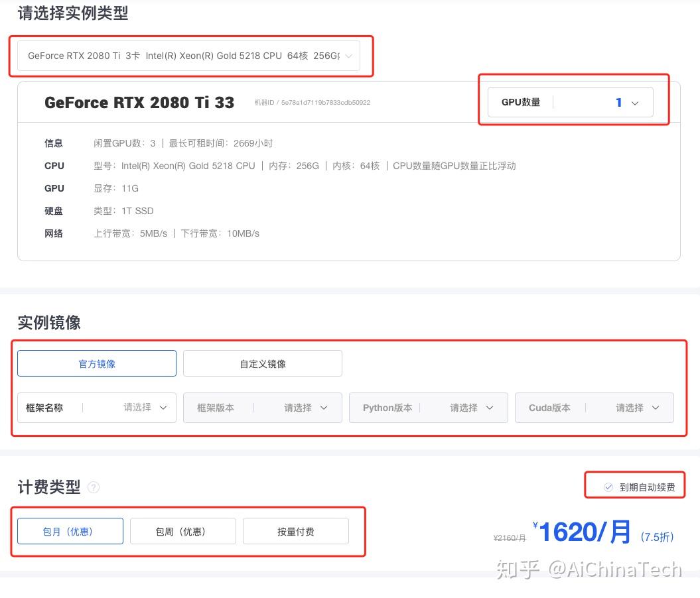
Task: Click the ¥1620/月 price
Action: tap(581, 532)
